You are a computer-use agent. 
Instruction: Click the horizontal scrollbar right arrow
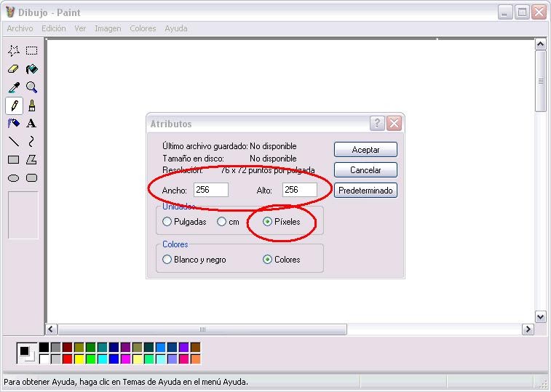[x=528, y=329]
